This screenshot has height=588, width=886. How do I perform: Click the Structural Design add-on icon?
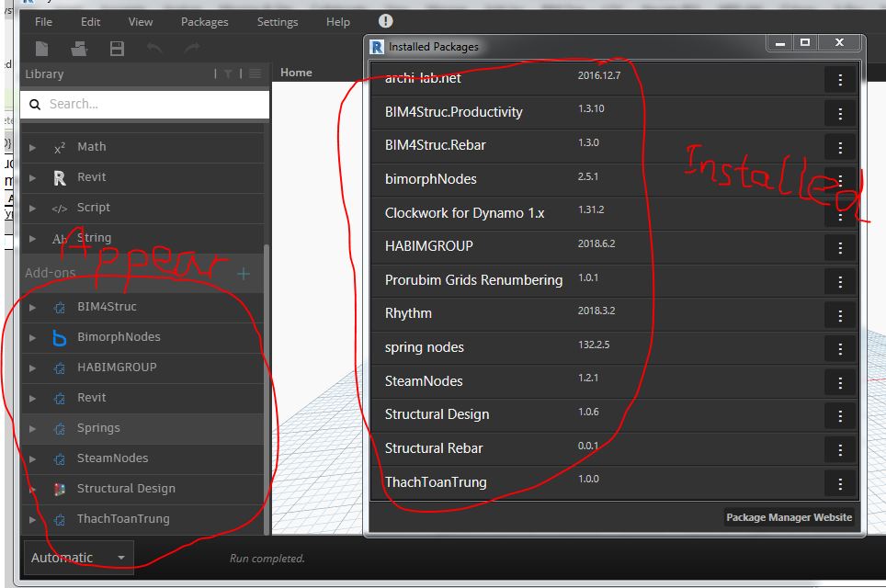point(60,489)
